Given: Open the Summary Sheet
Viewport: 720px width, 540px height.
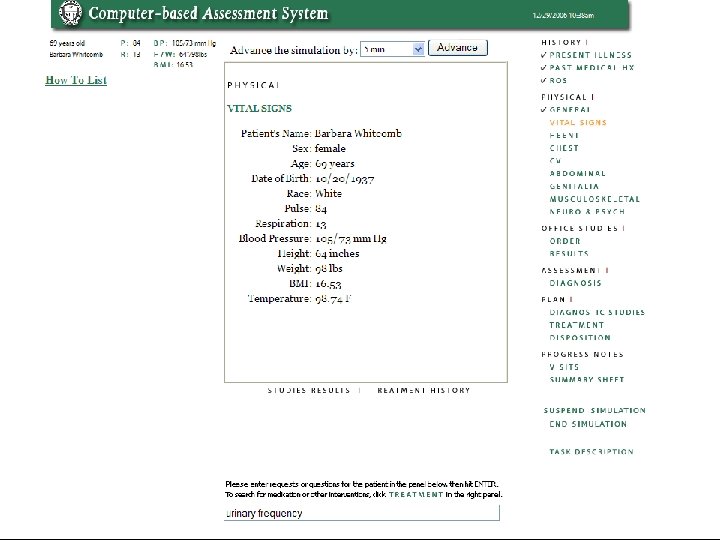Looking at the screenshot, I should tap(587, 380).
